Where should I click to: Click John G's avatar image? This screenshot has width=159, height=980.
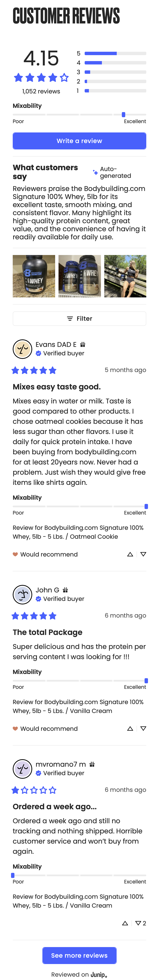22,594
